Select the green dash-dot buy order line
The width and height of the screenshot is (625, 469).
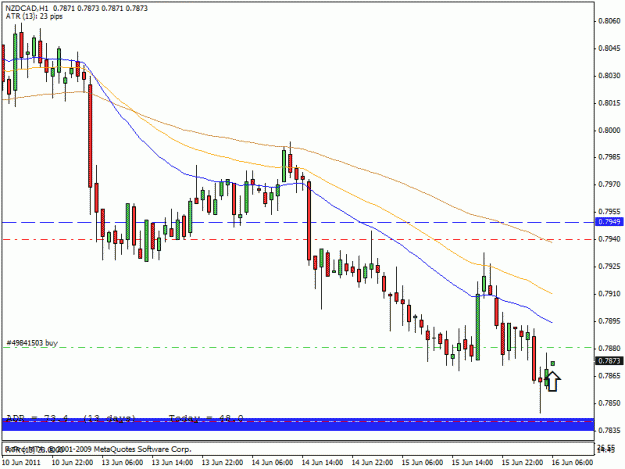(x=298, y=347)
